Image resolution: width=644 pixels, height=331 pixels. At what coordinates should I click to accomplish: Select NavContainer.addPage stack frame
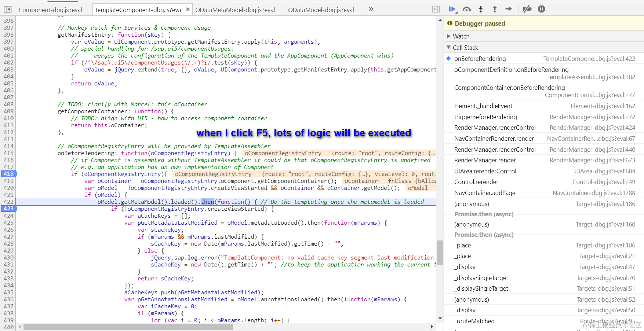pyautogui.click(x=544, y=193)
